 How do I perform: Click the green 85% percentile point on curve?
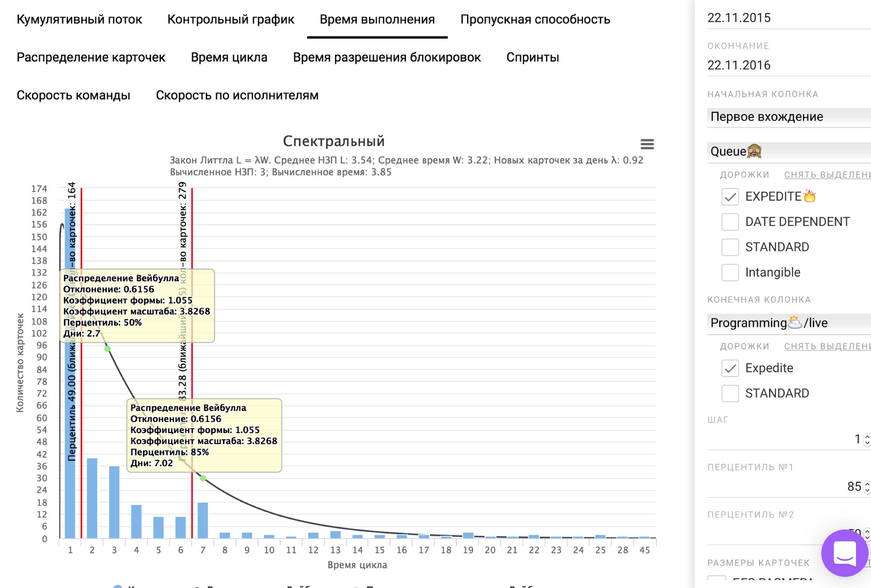click(x=203, y=478)
